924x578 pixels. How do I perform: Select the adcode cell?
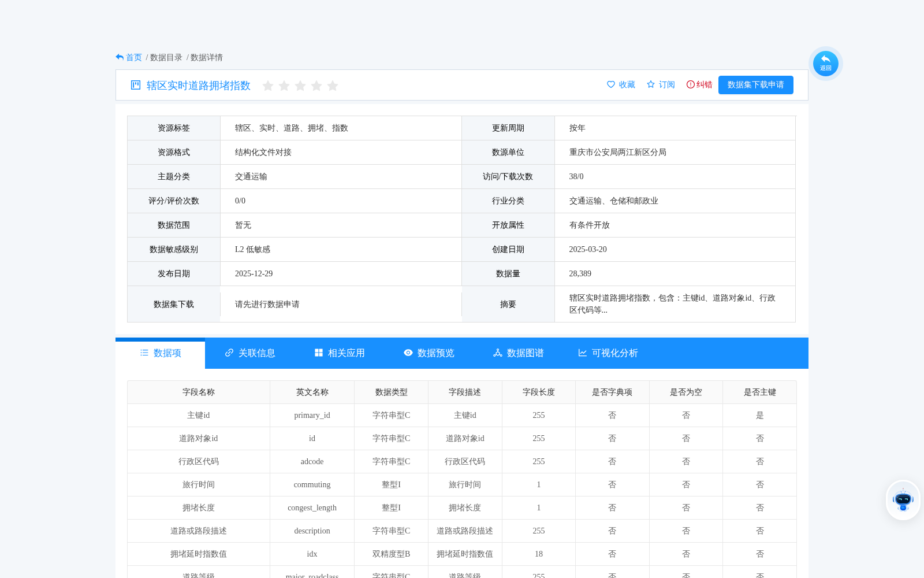coord(312,462)
